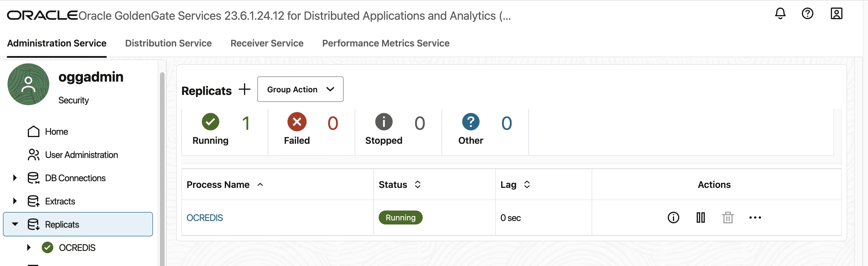Open the Group Action dropdown
This screenshot has height=266, width=868.
(300, 89)
